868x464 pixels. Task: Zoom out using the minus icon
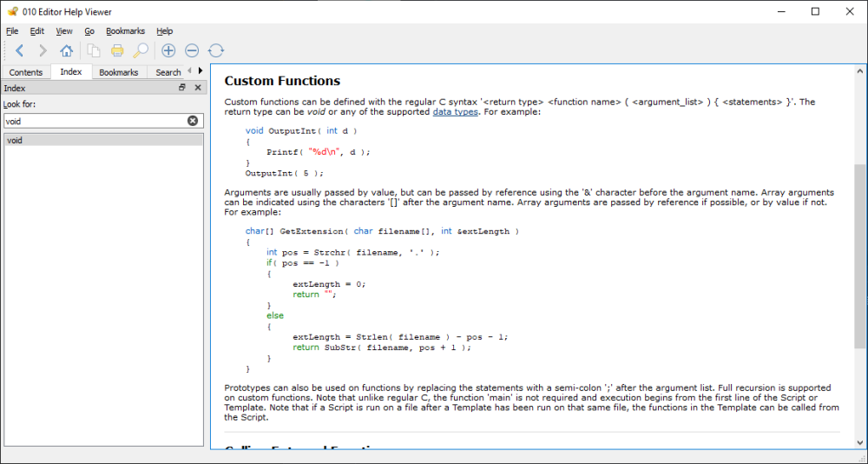pos(192,50)
